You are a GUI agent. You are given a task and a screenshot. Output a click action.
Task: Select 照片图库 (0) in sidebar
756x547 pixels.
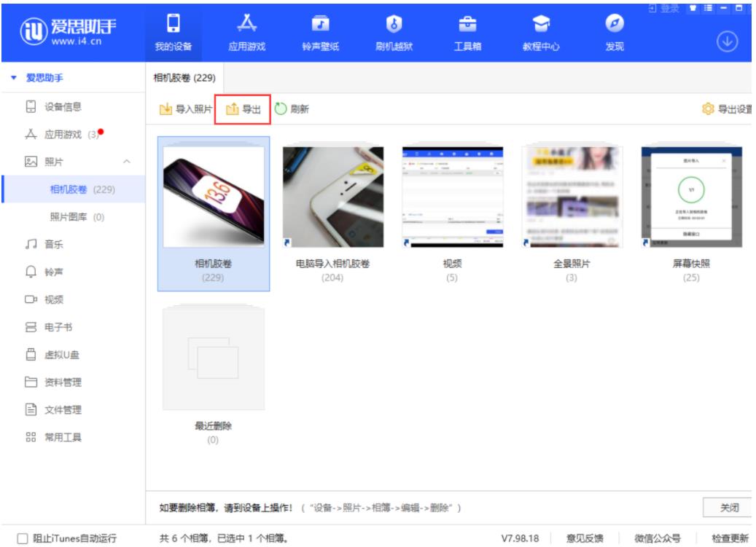tap(77, 217)
